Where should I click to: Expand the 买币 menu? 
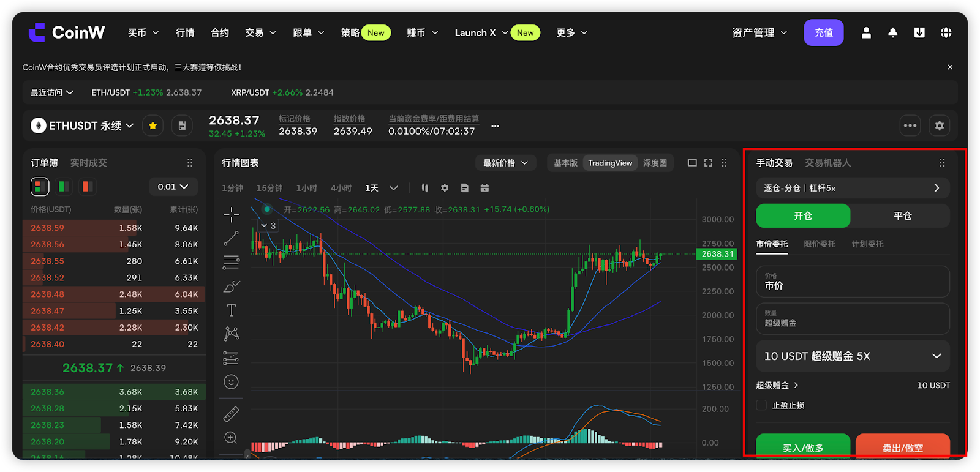click(x=143, y=32)
